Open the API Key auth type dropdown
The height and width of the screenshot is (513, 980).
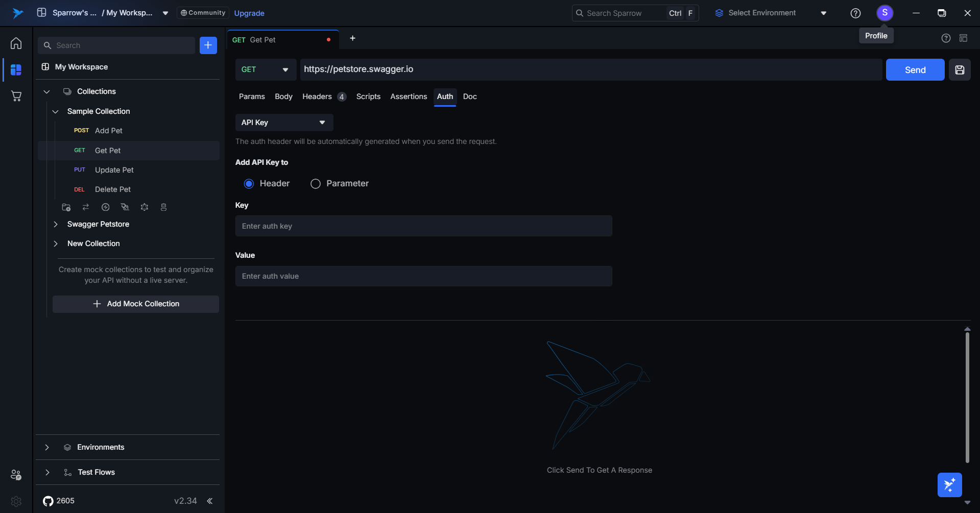point(284,123)
